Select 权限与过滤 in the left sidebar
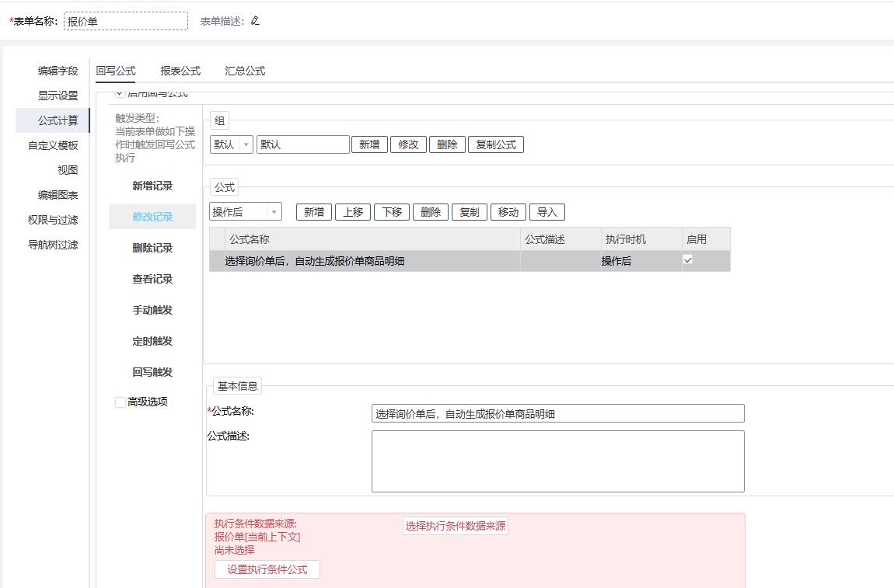Screen dimensions: 894x588 [53, 220]
